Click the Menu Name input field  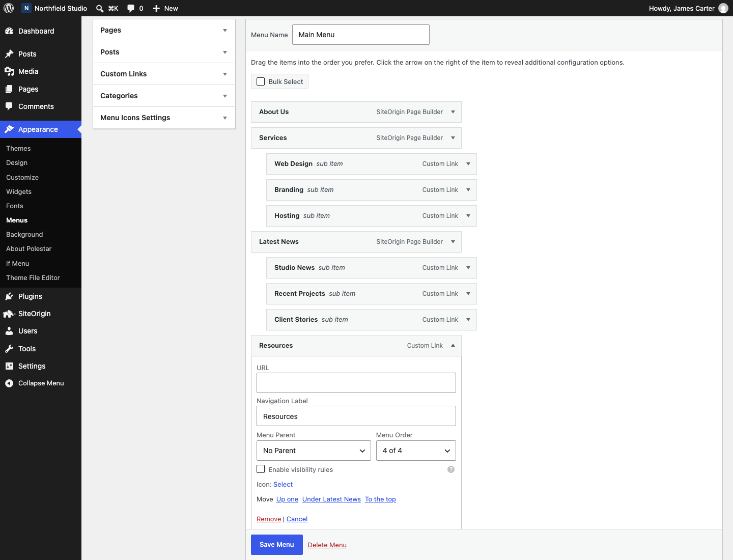click(x=361, y=35)
